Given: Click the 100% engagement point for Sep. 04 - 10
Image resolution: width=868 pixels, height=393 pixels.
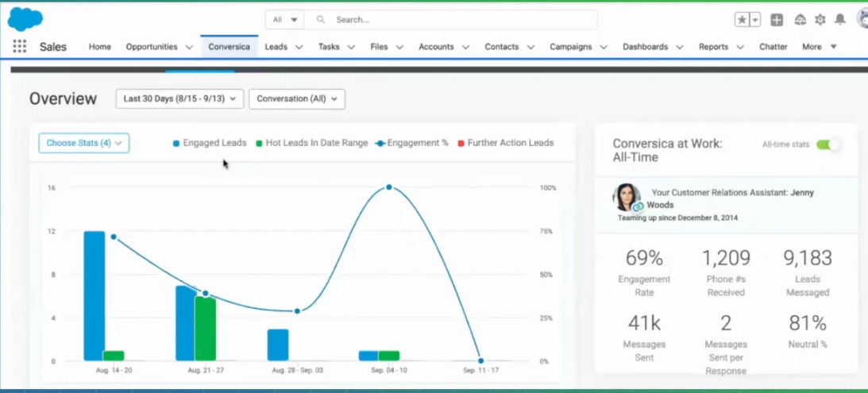Looking at the screenshot, I should pos(389,187).
